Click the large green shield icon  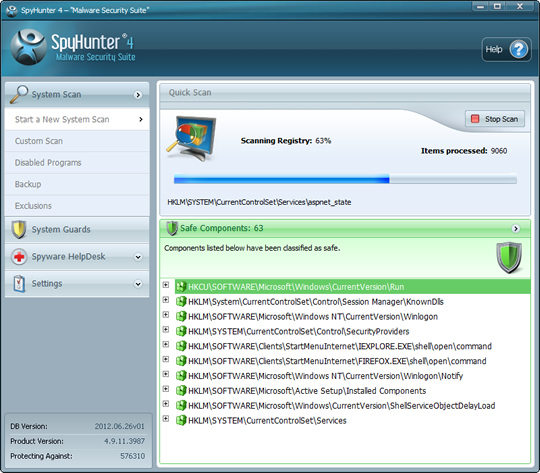[x=509, y=258]
